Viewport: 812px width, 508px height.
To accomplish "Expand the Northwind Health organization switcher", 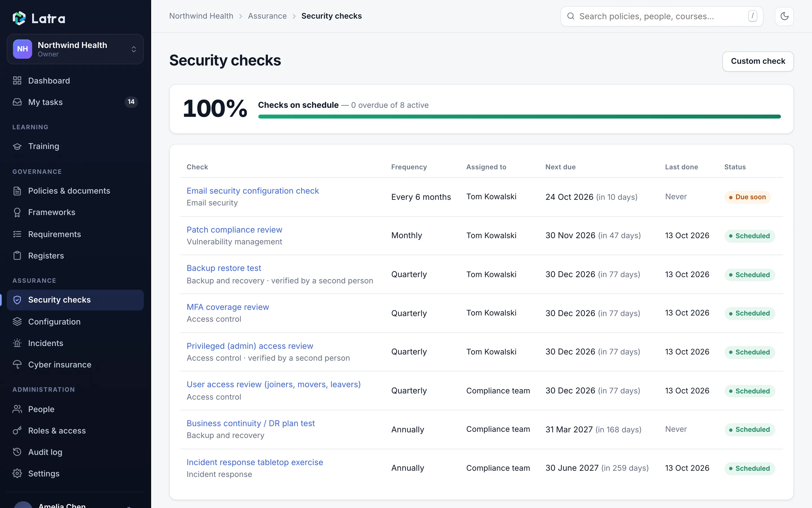I will [x=75, y=49].
